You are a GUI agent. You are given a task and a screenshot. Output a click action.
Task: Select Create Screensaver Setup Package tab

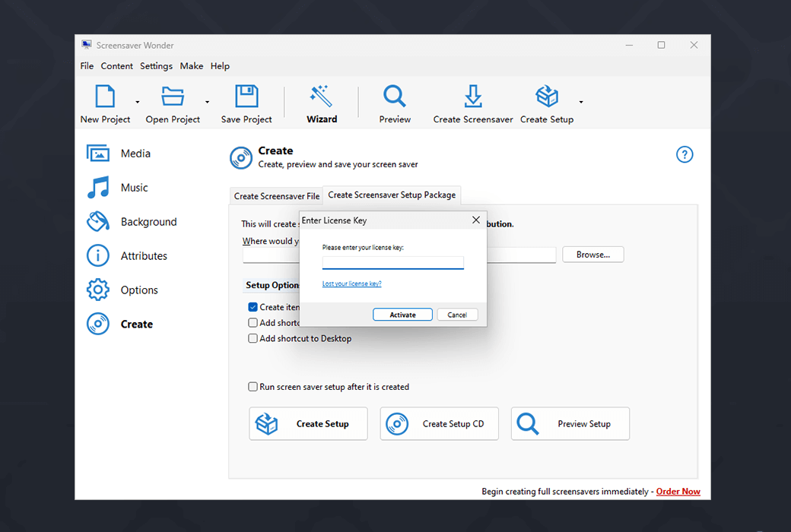point(392,195)
